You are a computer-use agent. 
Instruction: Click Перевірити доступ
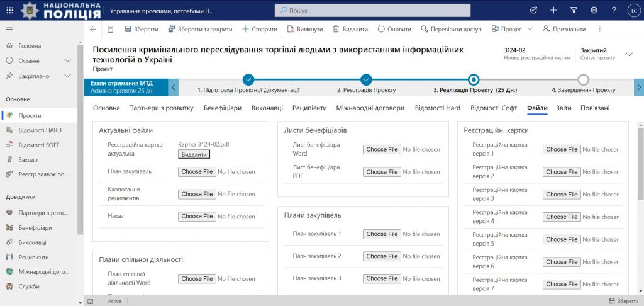click(x=451, y=29)
